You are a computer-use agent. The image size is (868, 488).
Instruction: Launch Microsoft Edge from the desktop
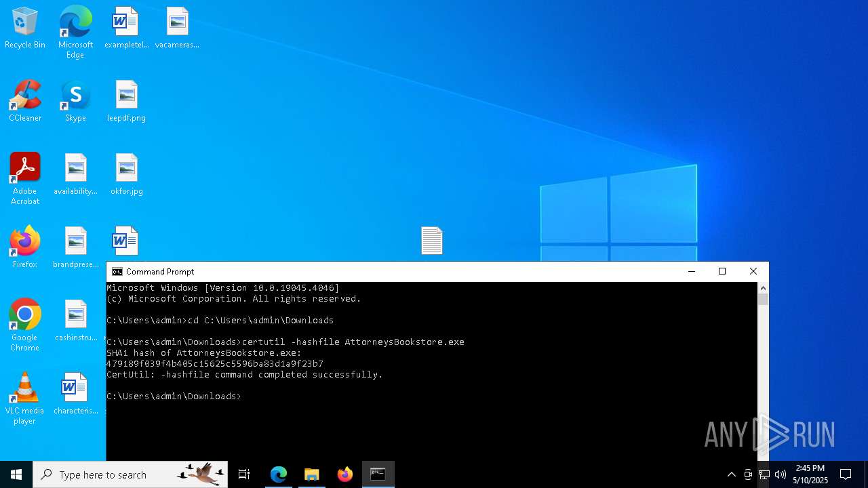75,33
